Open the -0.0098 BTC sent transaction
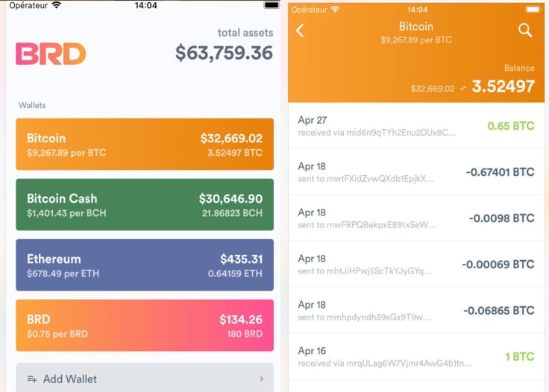 (x=416, y=218)
